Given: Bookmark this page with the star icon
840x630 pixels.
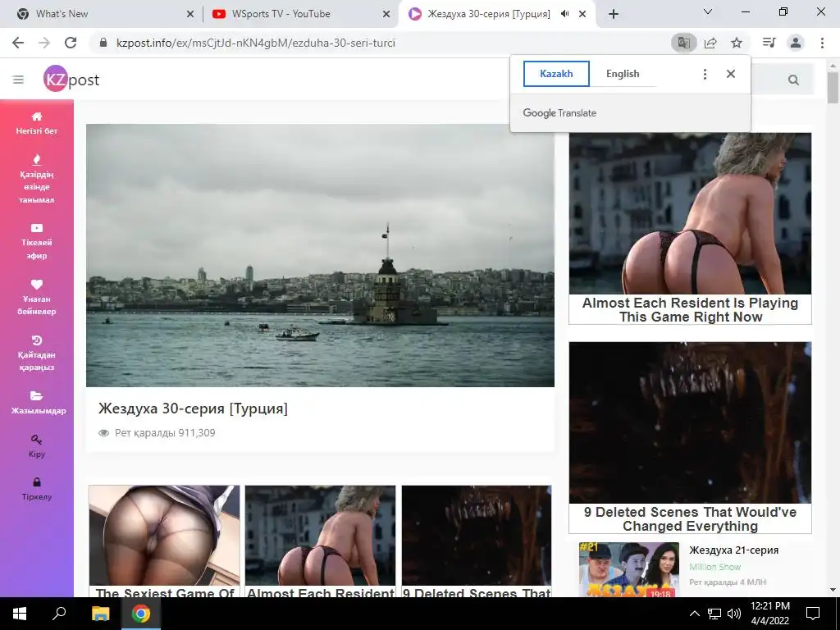Looking at the screenshot, I should click(737, 43).
